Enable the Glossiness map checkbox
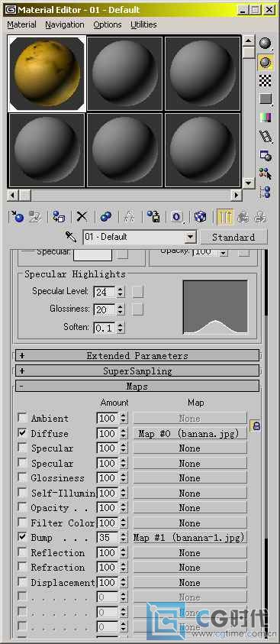280x644 pixels. pos(23,478)
